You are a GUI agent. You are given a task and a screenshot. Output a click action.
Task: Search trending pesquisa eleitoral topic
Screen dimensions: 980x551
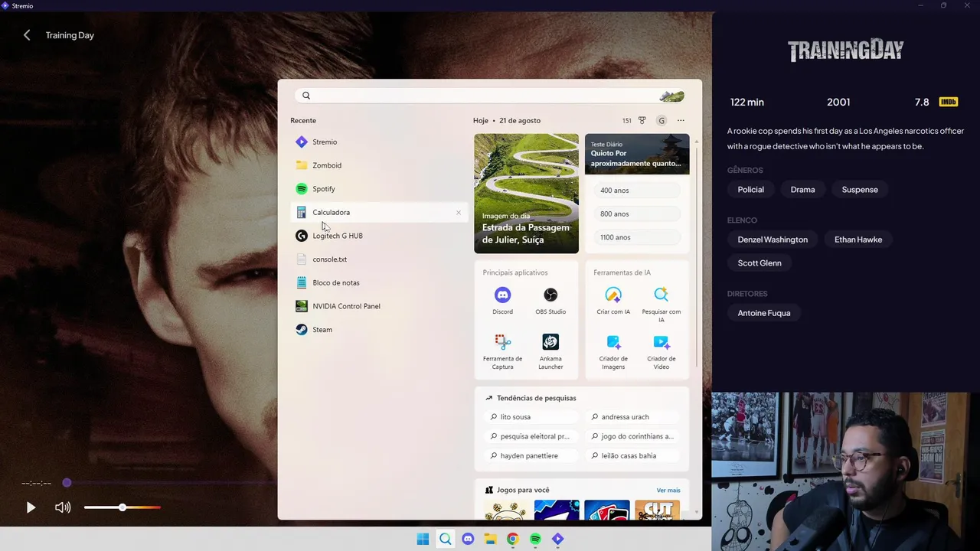[x=531, y=436]
